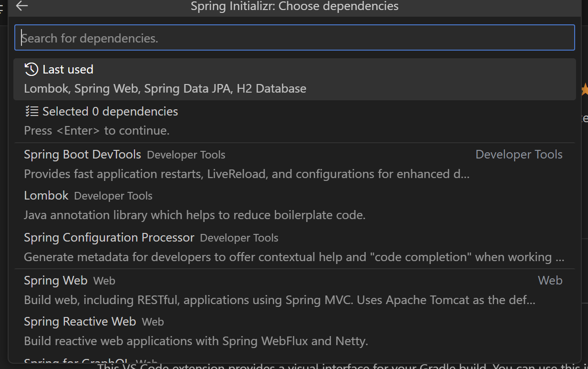The height and width of the screenshot is (369, 588).
Task: Click 'Press <Enter> to continue' text
Action: [97, 130]
